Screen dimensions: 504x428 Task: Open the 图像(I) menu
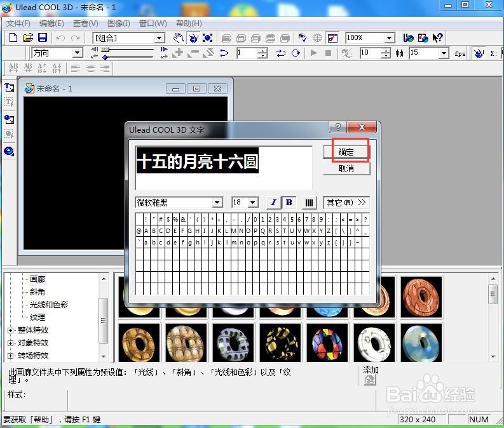119,23
